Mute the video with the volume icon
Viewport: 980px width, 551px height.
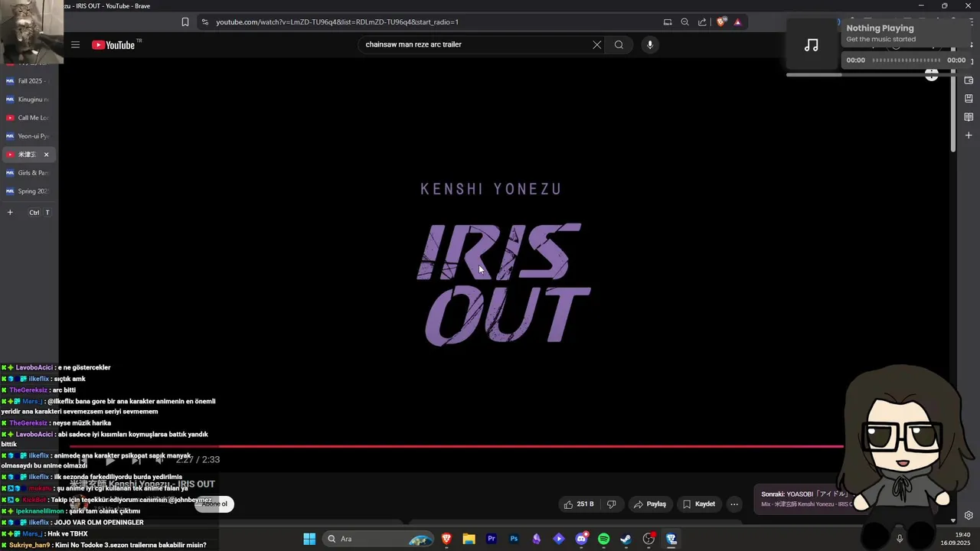[x=159, y=460]
